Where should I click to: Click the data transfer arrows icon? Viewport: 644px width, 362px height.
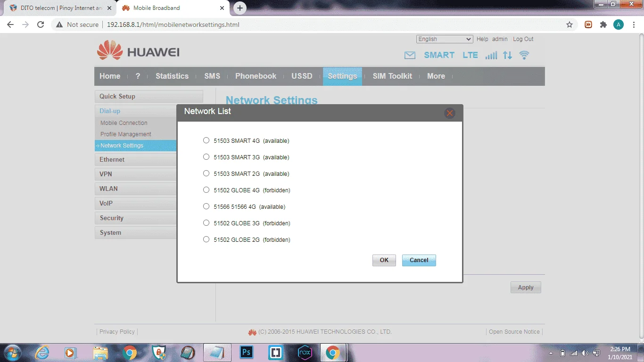507,55
